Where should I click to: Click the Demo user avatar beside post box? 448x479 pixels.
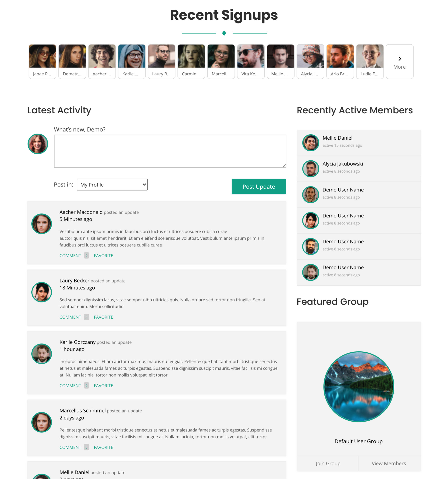[38, 144]
